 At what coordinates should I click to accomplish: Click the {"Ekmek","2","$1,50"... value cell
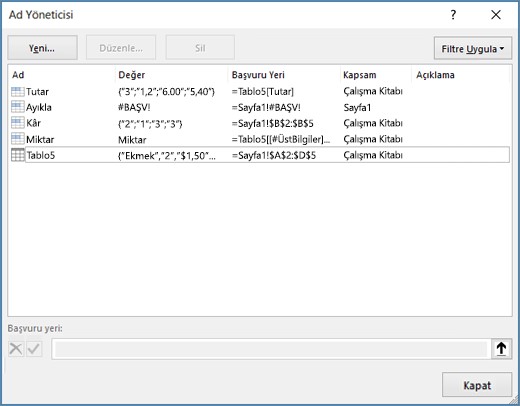pos(167,155)
